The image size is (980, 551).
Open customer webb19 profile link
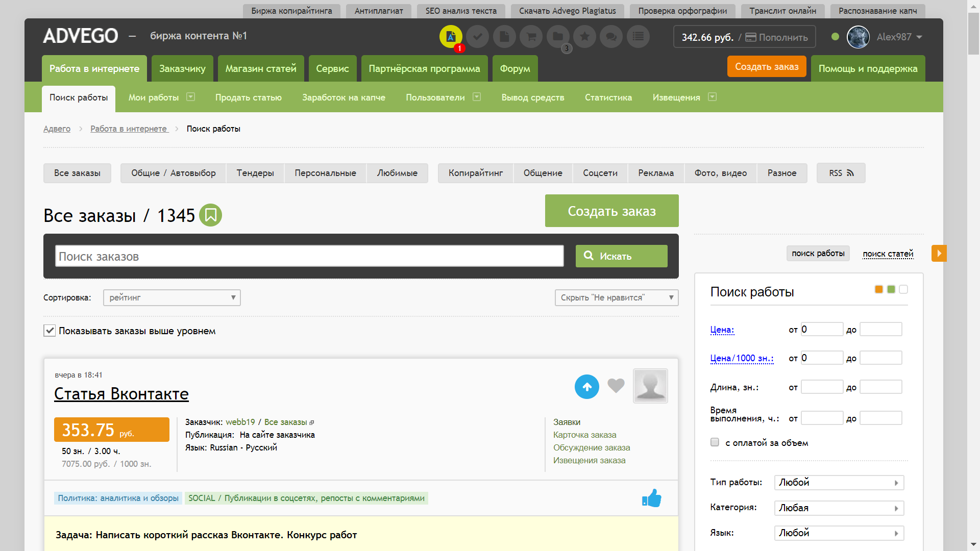240,422
